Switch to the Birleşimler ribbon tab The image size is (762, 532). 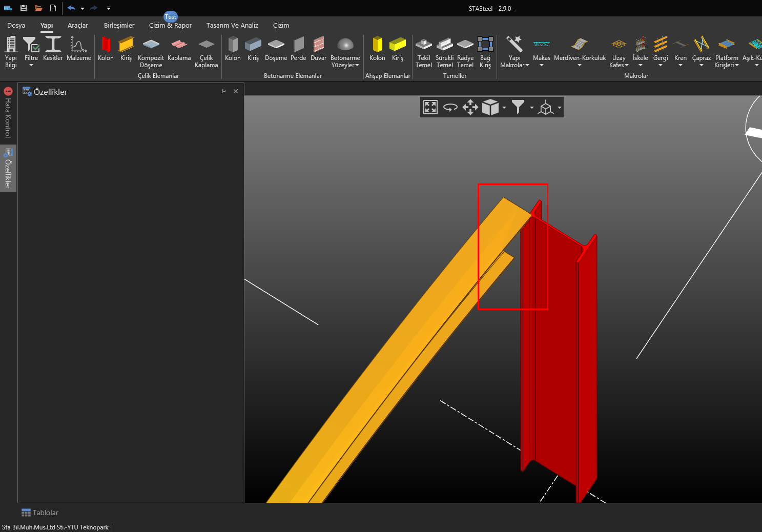[x=119, y=25]
